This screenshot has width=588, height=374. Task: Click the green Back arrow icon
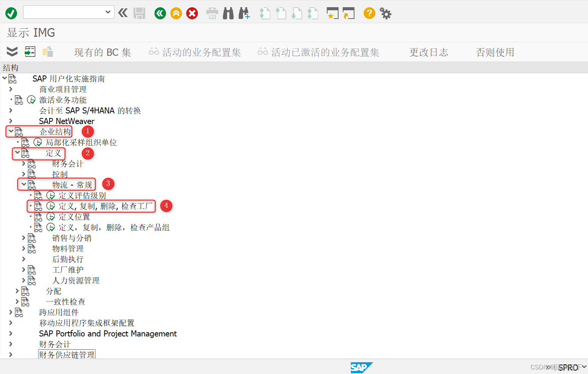pos(160,13)
